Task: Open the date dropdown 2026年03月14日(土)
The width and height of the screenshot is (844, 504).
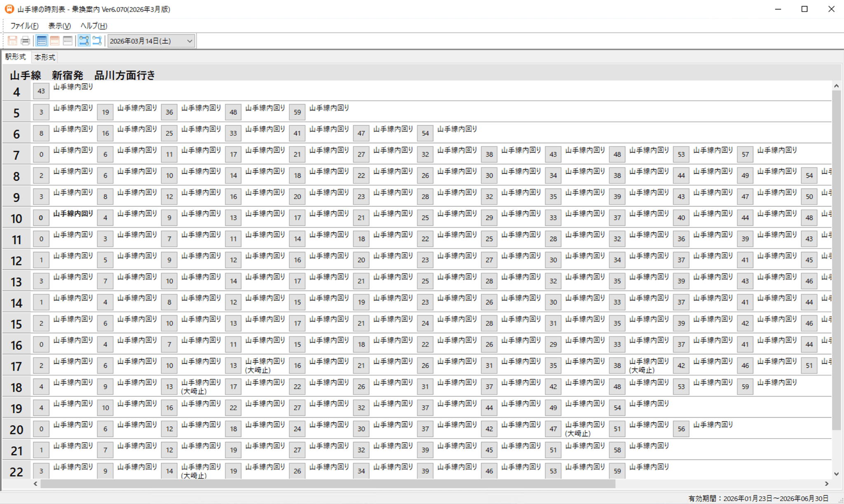Action: (151, 41)
